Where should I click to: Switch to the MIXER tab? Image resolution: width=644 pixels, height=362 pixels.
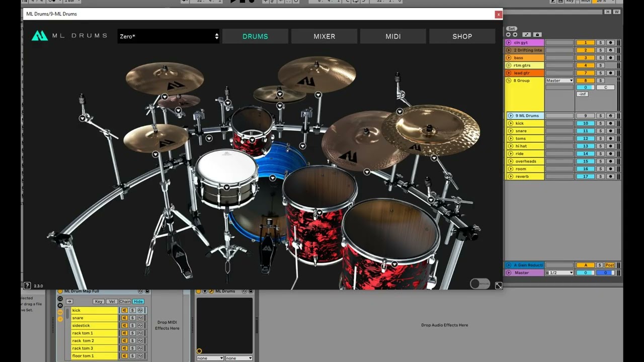pyautogui.click(x=325, y=36)
